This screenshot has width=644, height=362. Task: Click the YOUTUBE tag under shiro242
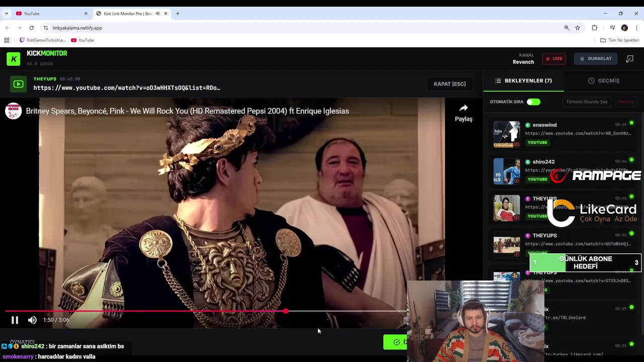click(537, 179)
